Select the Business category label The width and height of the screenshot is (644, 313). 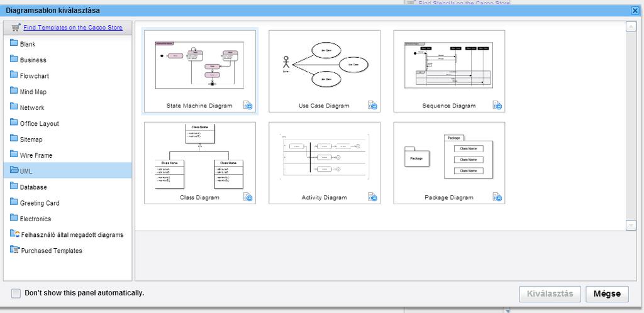point(33,60)
